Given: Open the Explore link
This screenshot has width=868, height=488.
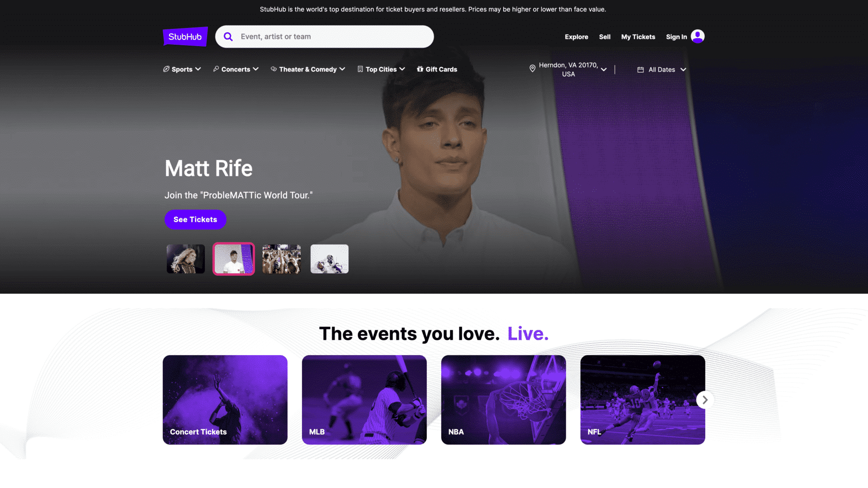Looking at the screenshot, I should point(576,37).
